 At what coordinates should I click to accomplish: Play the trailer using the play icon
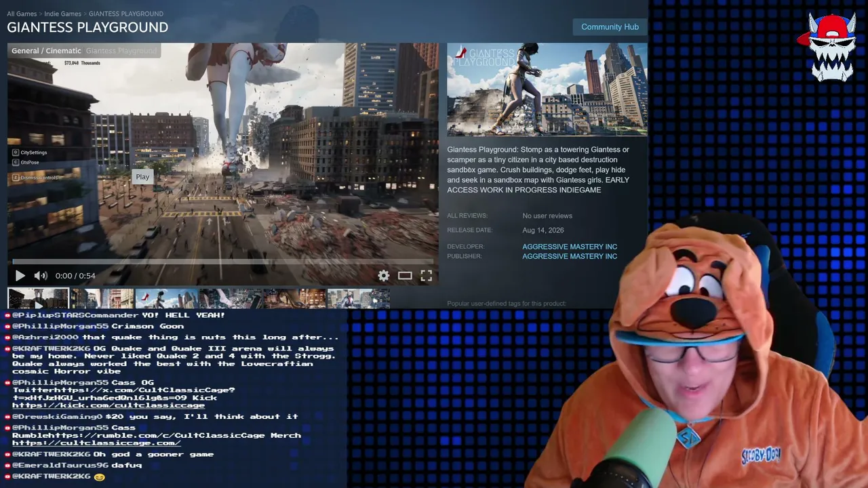tap(20, 276)
